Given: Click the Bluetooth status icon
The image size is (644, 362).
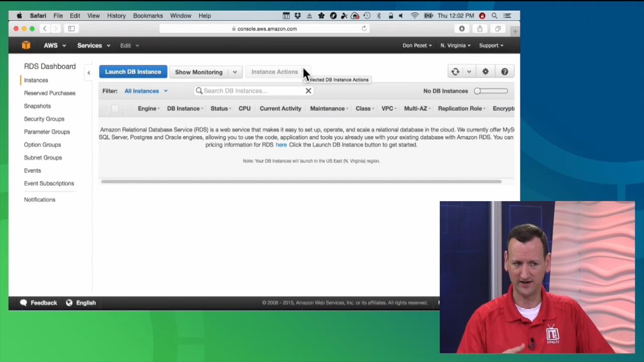Looking at the screenshot, I should point(379,16).
